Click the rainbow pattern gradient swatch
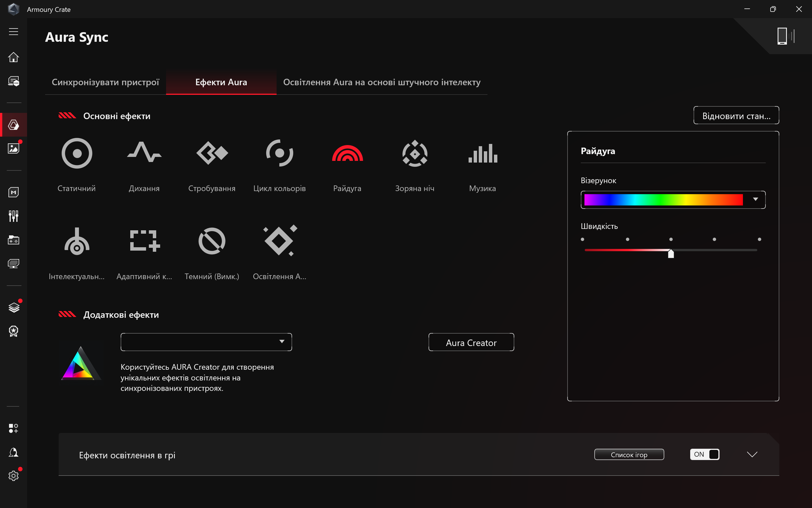This screenshot has height=508, width=812. 663,200
